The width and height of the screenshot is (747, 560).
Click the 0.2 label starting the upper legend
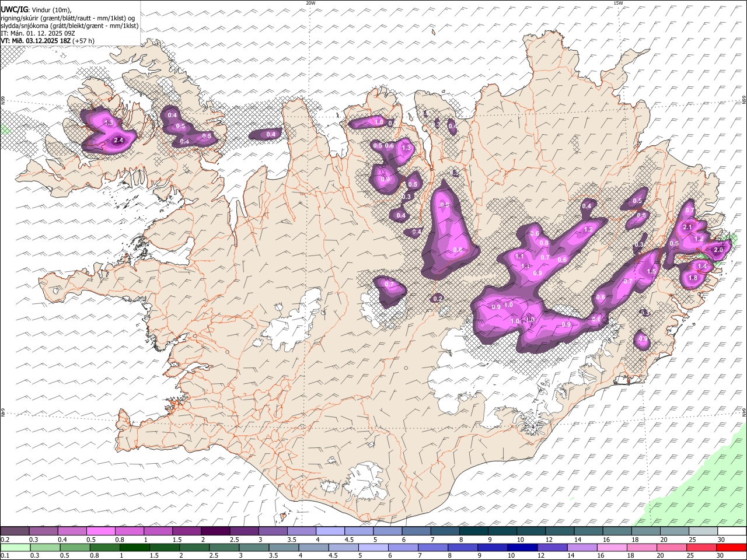(x=5, y=540)
